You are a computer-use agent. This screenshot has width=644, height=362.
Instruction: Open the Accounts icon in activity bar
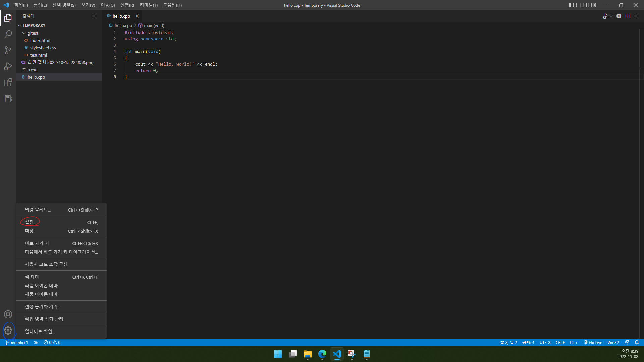tap(8, 314)
